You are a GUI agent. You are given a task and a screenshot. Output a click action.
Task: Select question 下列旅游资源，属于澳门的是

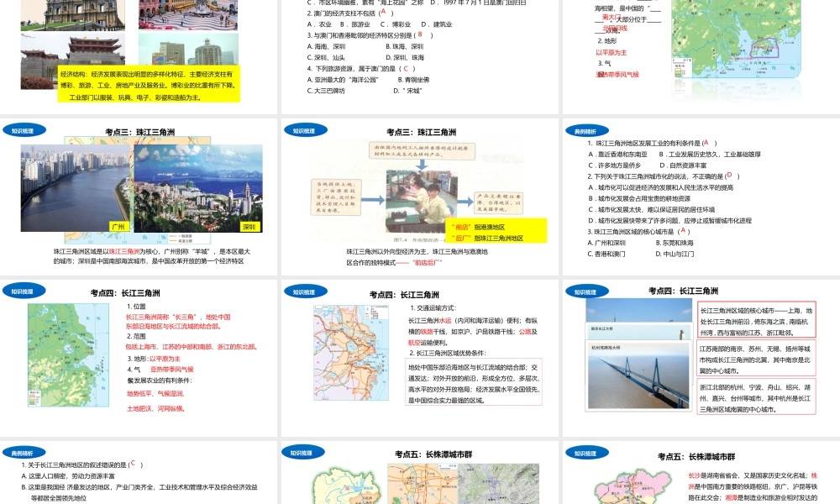click(354, 69)
